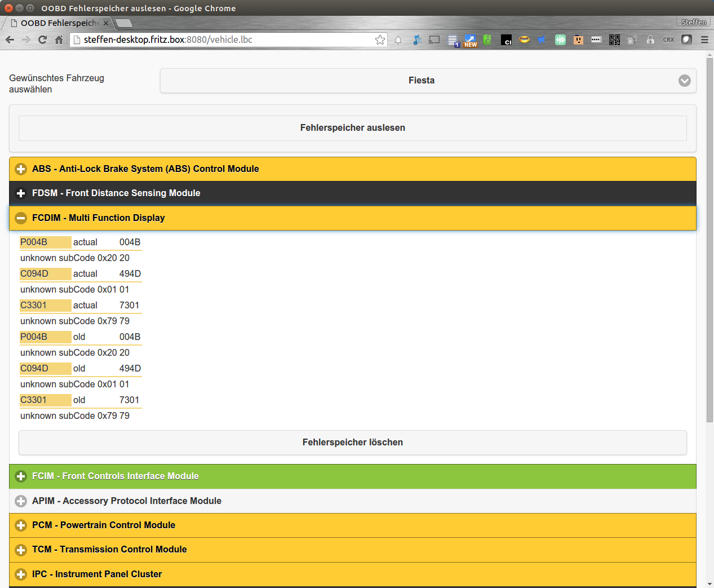Screen dimensions: 714x588
Task: Click the Fehlerspeicher löschen button
Action: 353,443
